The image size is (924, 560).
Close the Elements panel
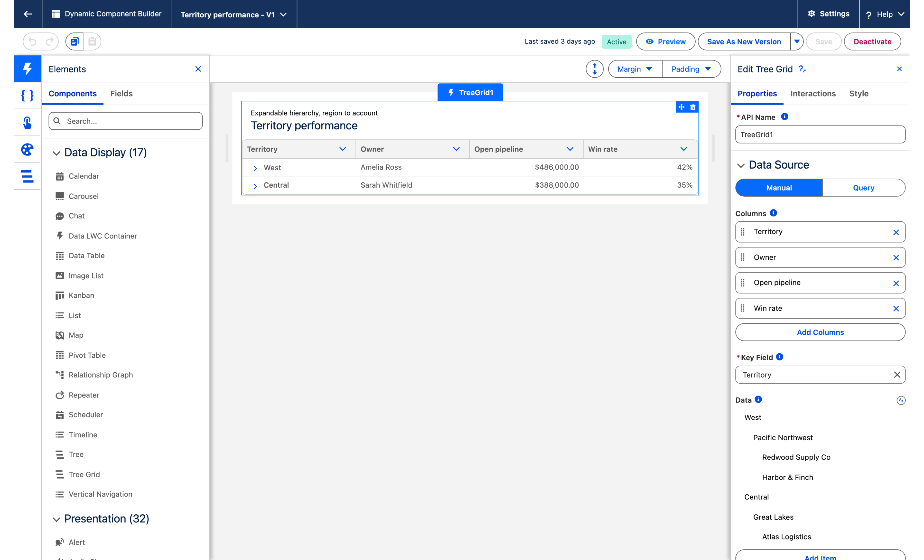click(198, 69)
